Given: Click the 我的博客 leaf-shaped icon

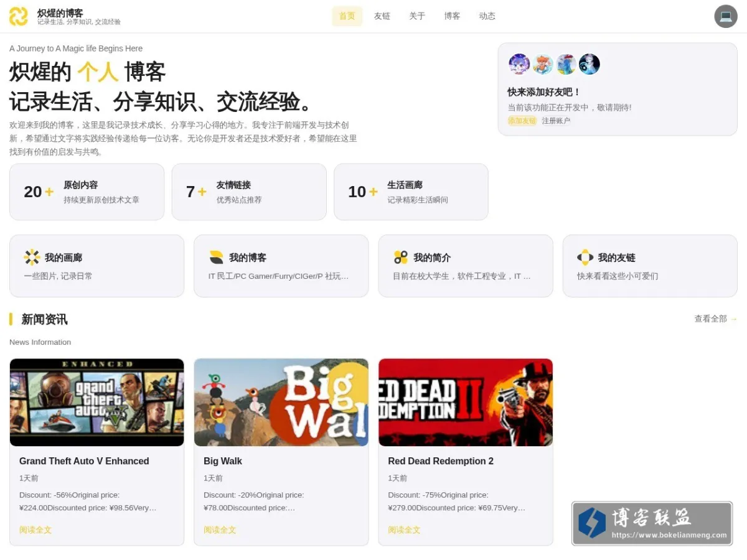Looking at the screenshot, I should tap(216, 258).
